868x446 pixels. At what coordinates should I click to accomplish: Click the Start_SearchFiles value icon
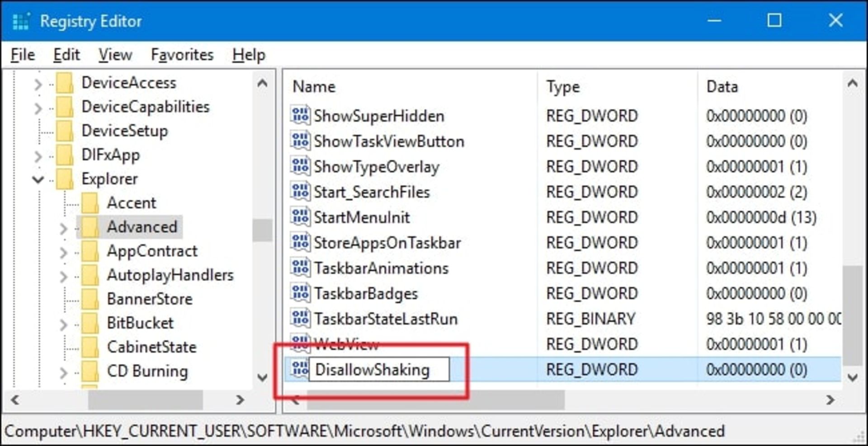300,192
